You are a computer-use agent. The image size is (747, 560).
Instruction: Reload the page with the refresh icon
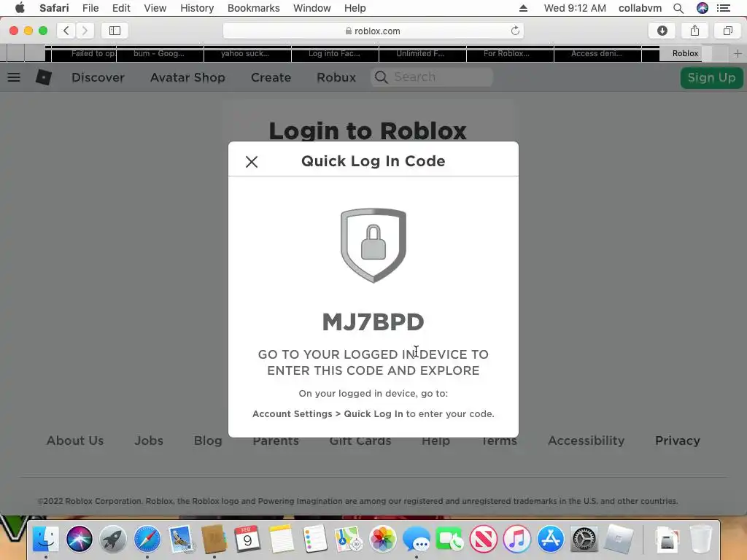(x=515, y=31)
